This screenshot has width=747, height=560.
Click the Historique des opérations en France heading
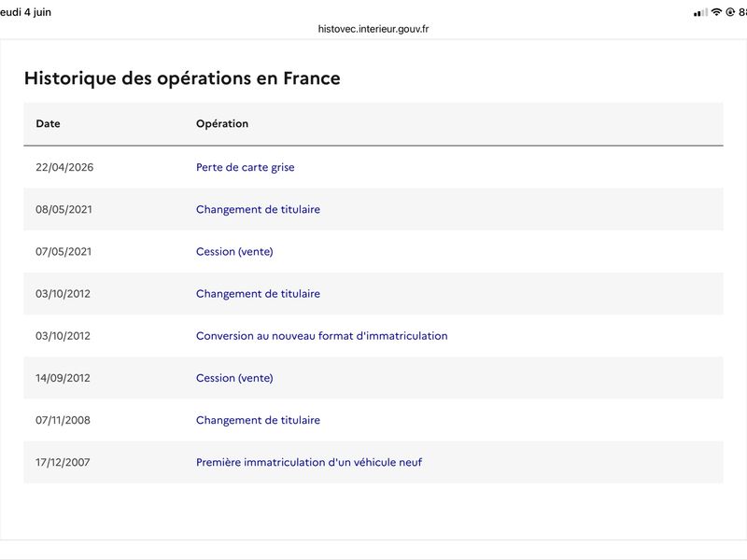coord(182,78)
